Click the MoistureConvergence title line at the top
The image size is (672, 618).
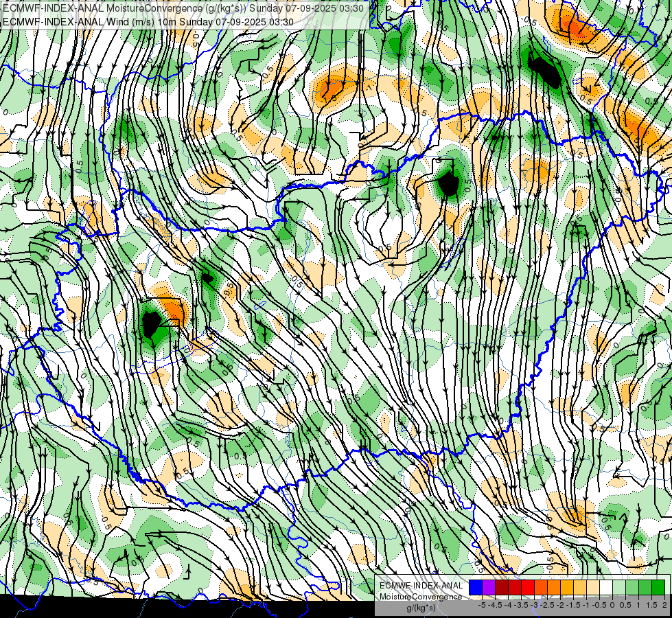point(183,8)
